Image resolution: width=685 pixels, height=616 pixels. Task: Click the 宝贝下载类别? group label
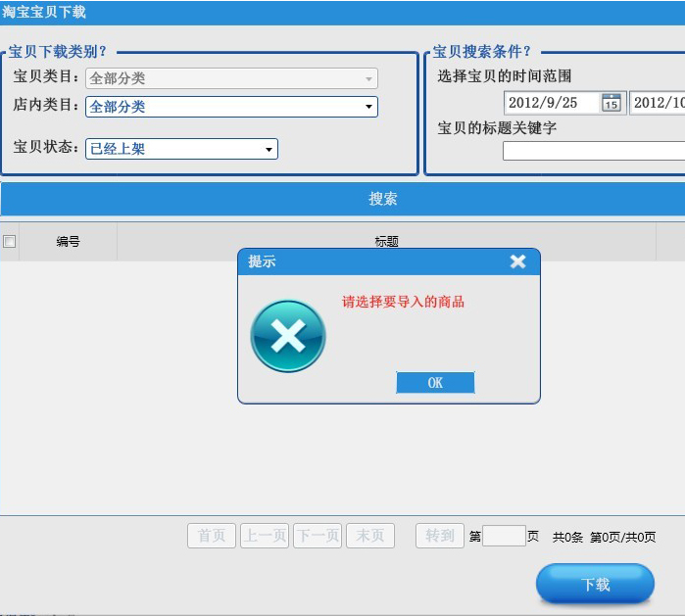[x=58, y=52]
